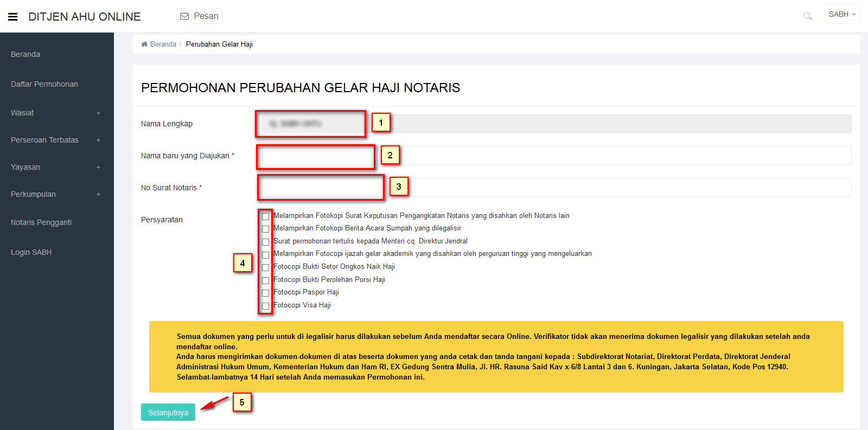868x430 pixels.
Task: Open Notaris Pengganti menu item
Action: pyautogui.click(x=41, y=222)
